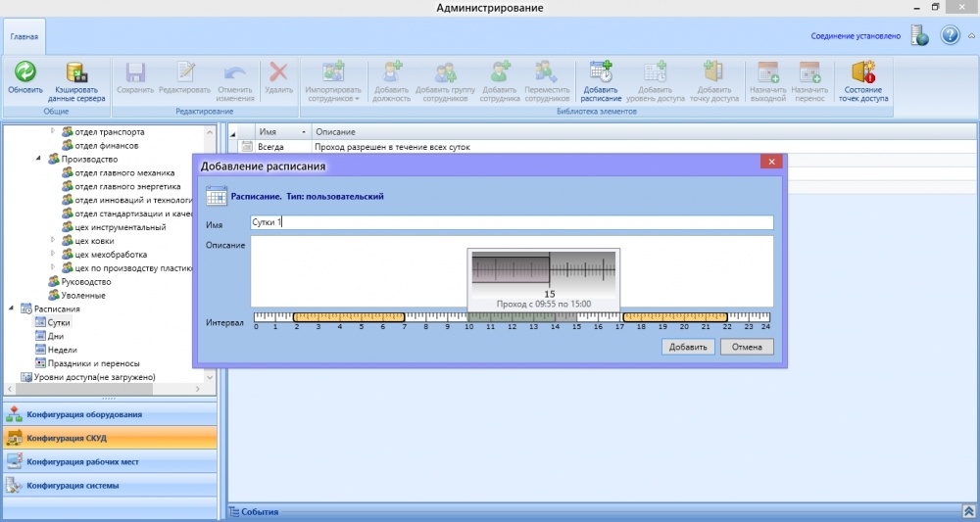Click the tree scroll up arrow
Screen dimensions: 980x522
tap(210, 132)
